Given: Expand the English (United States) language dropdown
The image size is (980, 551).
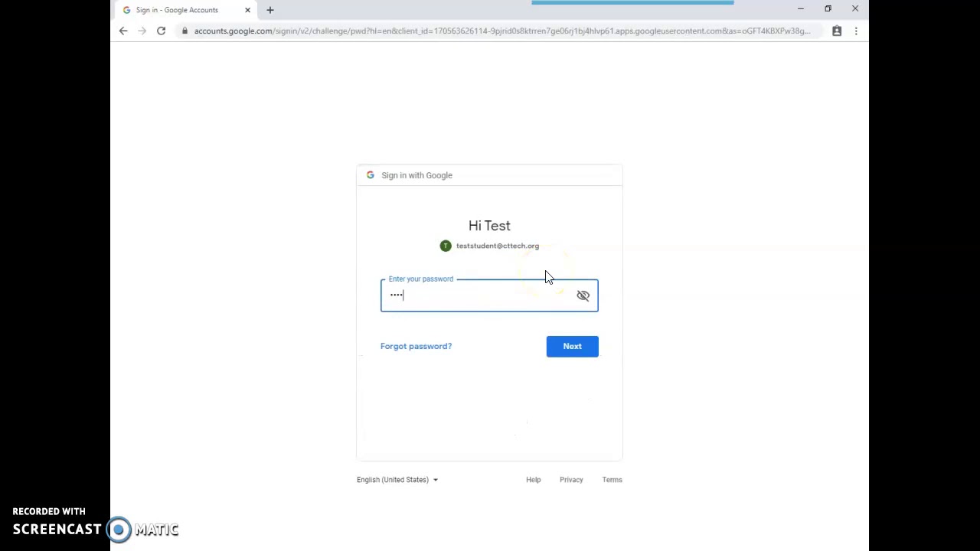Looking at the screenshot, I should click(x=397, y=480).
